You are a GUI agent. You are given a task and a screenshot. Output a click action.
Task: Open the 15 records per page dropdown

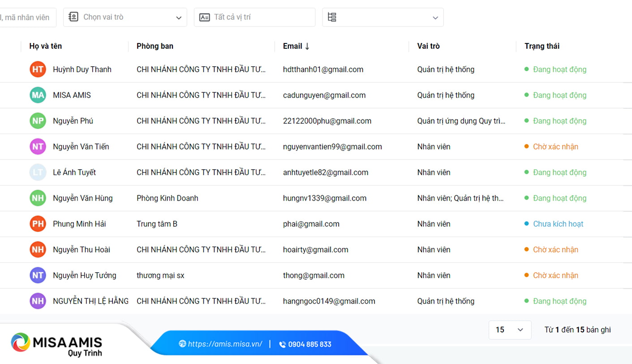tap(510, 330)
